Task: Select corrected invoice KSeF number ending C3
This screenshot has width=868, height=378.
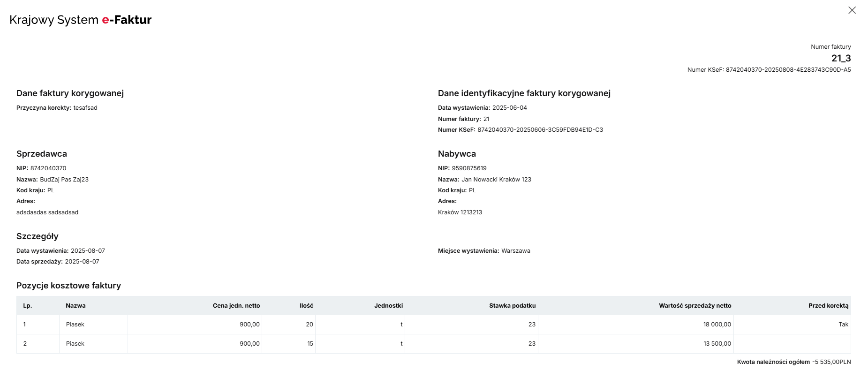Action: tap(540, 130)
